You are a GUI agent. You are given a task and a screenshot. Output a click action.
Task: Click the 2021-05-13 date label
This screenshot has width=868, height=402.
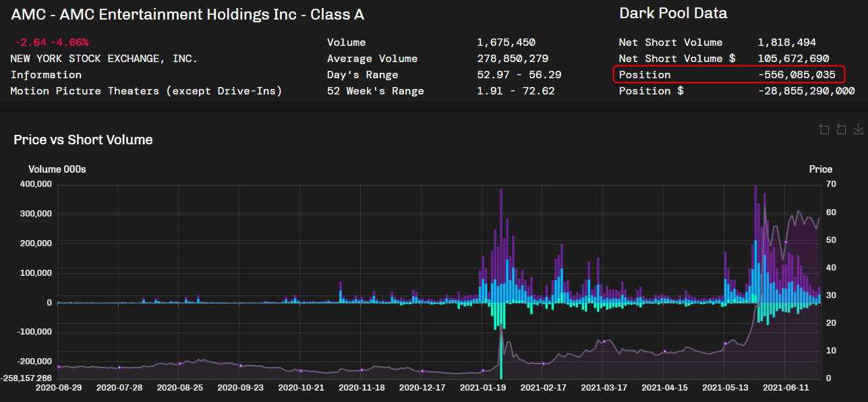click(726, 388)
